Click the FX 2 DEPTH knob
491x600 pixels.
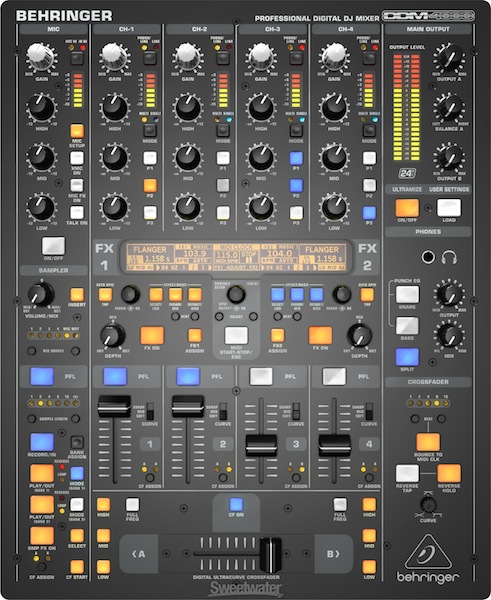pos(359,335)
